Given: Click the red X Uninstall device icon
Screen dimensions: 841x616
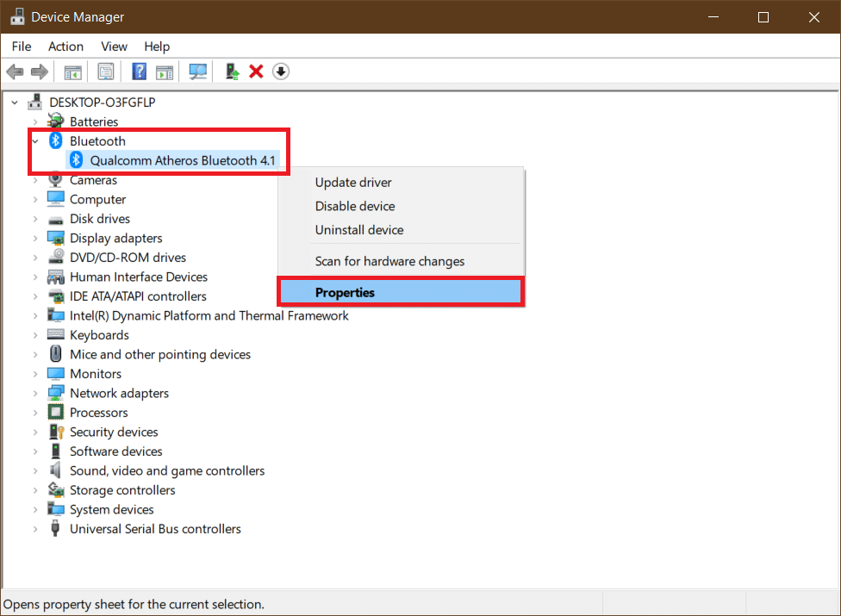Looking at the screenshot, I should tap(257, 72).
